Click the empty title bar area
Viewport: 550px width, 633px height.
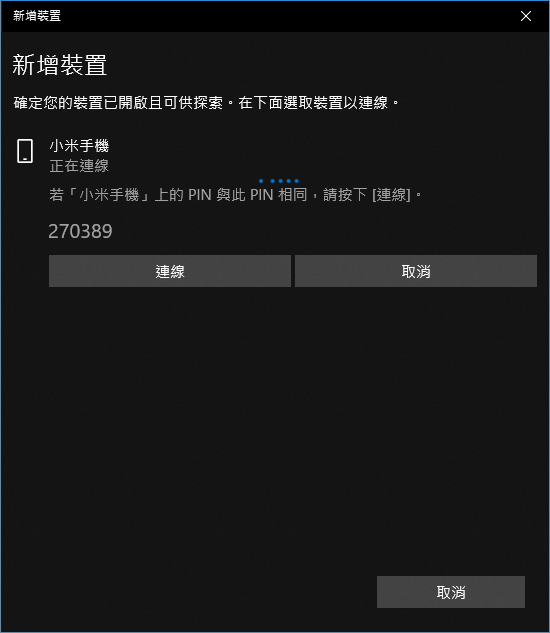(283, 16)
